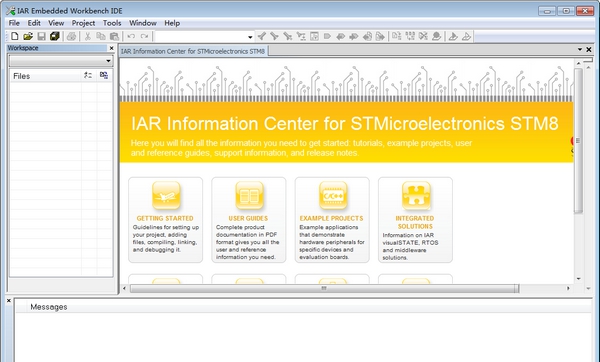Open the editor tab list dropdown arrow
This screenshot has width=600, height=362.
pyautogui.click(x=580, y=50)
